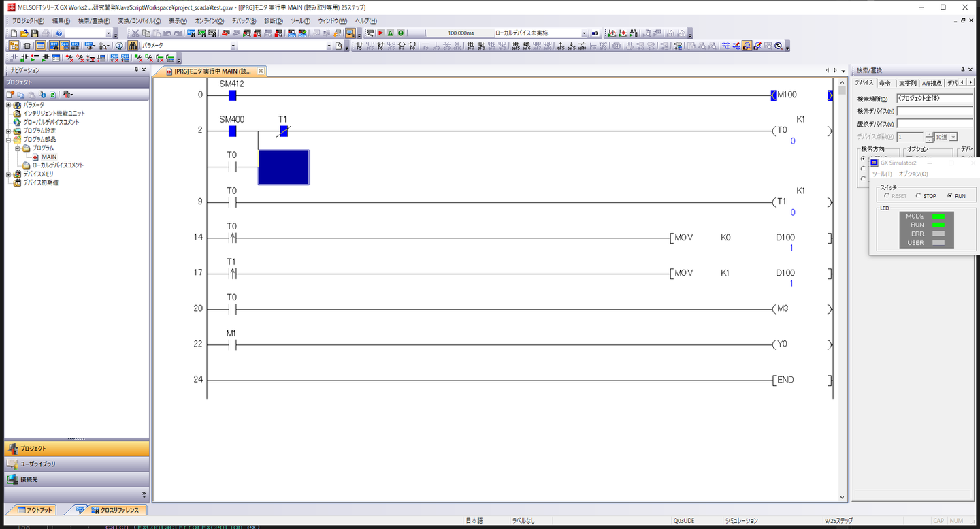Collapse the プログラム部品 tree node
The width and height of the screenshot is (980, 529).
pos(9,140)
